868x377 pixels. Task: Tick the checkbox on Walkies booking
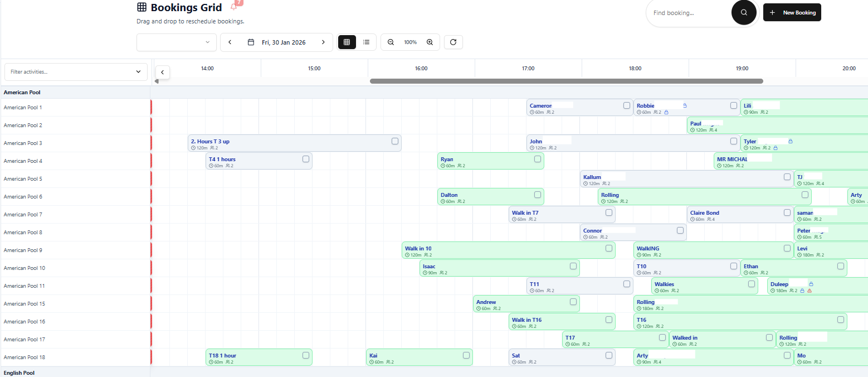[752, 284]
